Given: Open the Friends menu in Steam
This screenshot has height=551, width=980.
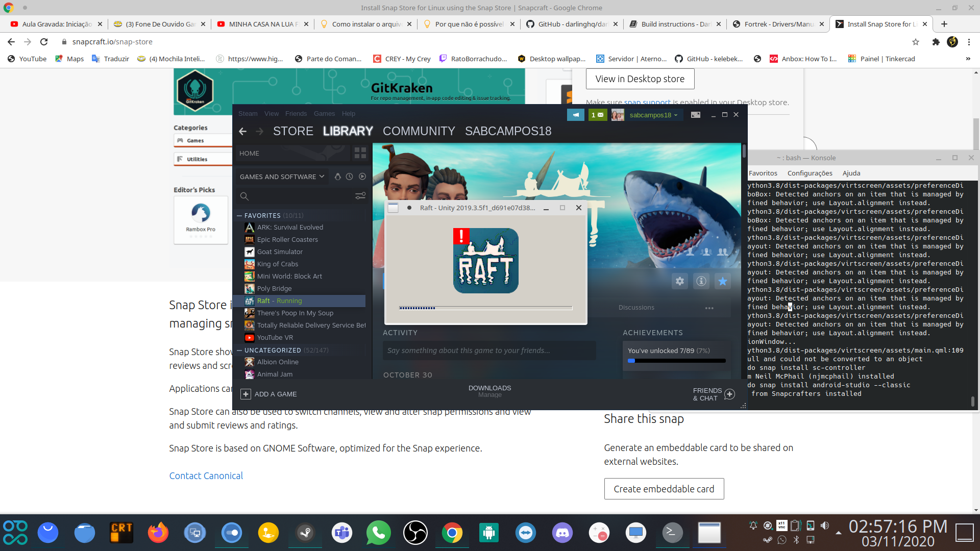Looking at the screenshot, I should tap(296, 114).
